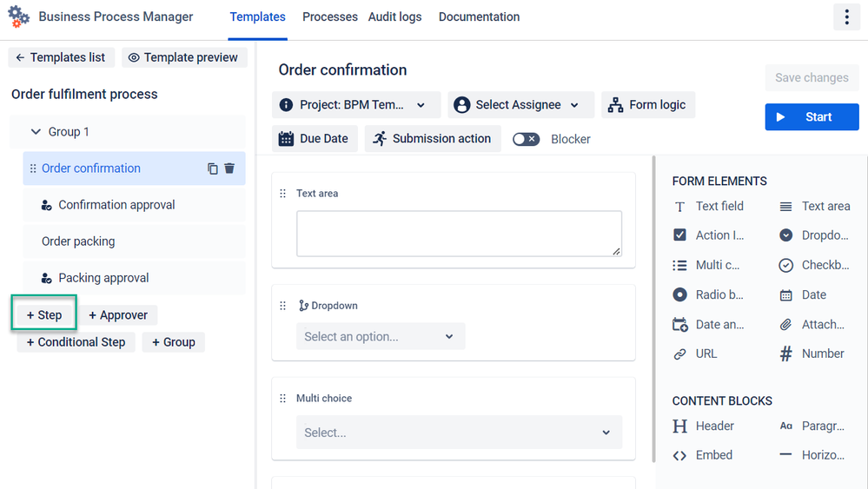Select the Packing approval step

(134, 278)
